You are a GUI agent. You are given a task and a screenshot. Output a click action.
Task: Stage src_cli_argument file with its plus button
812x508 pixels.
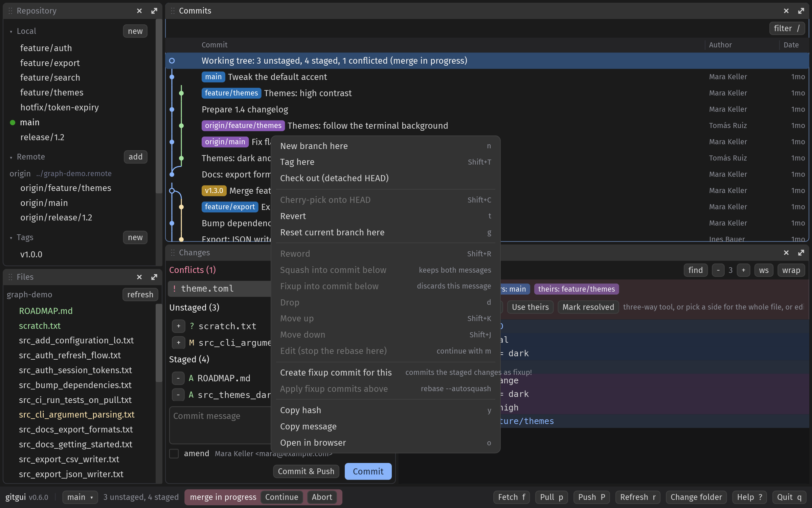click(x=178, y=343)
